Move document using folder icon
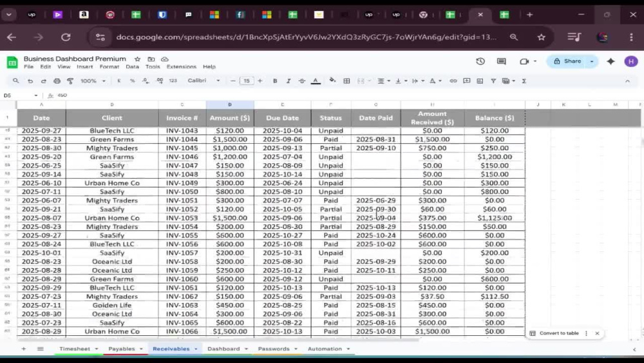The height and width of the screenshot is (363, 644). tap(151, 59)
